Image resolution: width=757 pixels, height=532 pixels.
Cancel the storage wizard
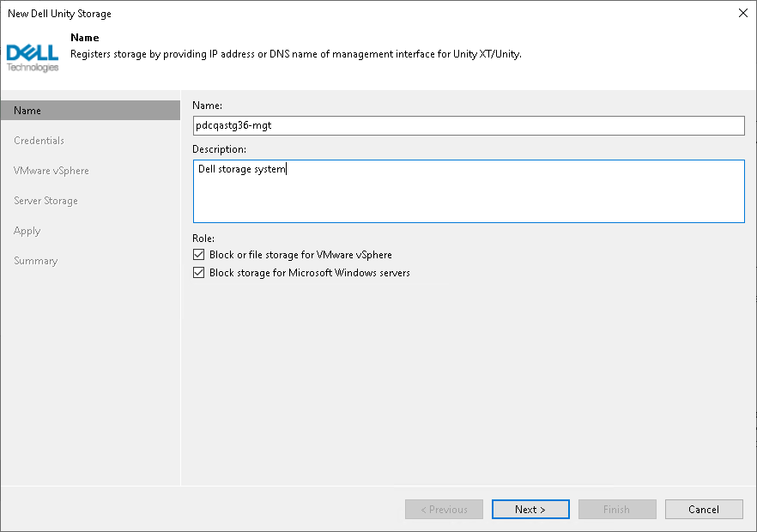(x=704, y=510)
